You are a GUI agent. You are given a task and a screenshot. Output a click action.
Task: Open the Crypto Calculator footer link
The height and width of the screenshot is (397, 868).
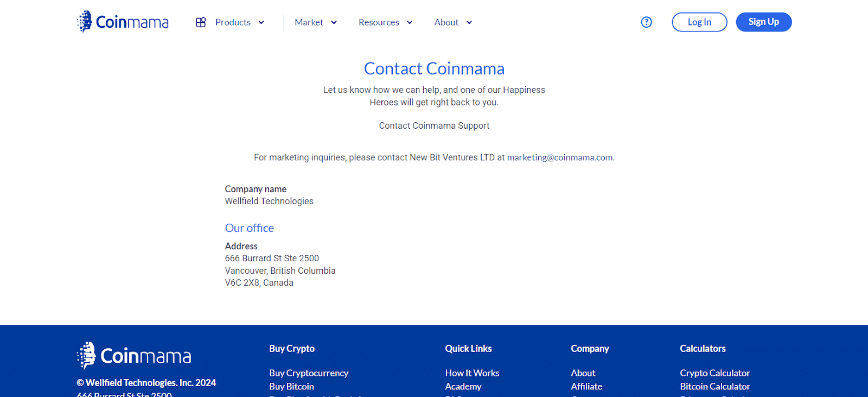pos(715,373)
